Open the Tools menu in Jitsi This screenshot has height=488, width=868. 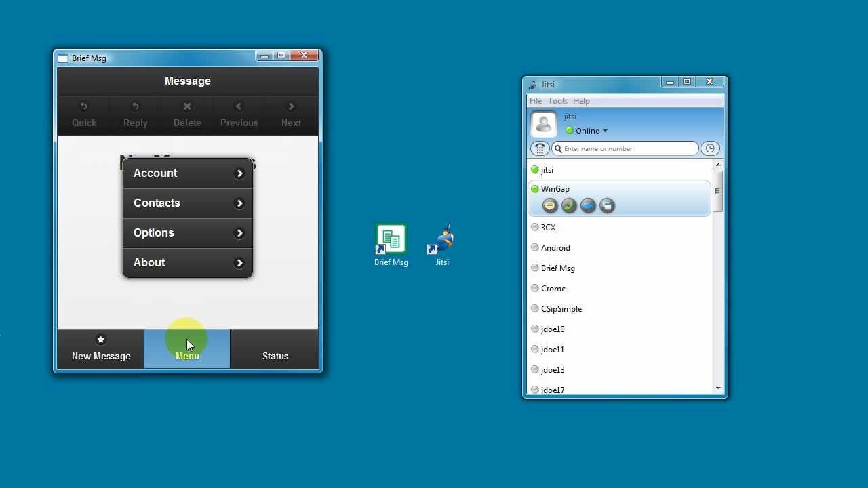(x=557, y=101)
